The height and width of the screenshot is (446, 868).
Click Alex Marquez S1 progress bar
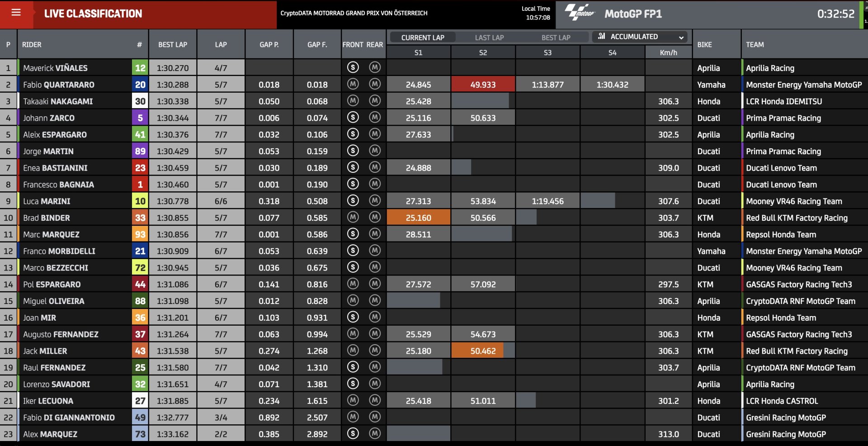[419, 434]
